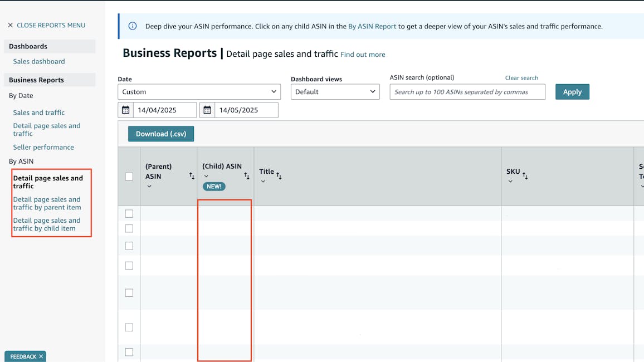
Task: Dismiss the Feedback tab X icon
Action: point(41,356)
